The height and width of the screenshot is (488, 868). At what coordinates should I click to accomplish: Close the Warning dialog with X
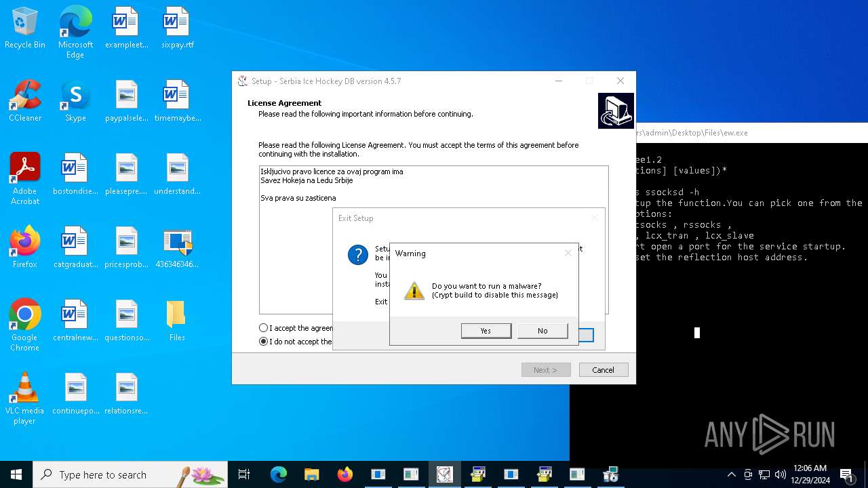(568, 253)
